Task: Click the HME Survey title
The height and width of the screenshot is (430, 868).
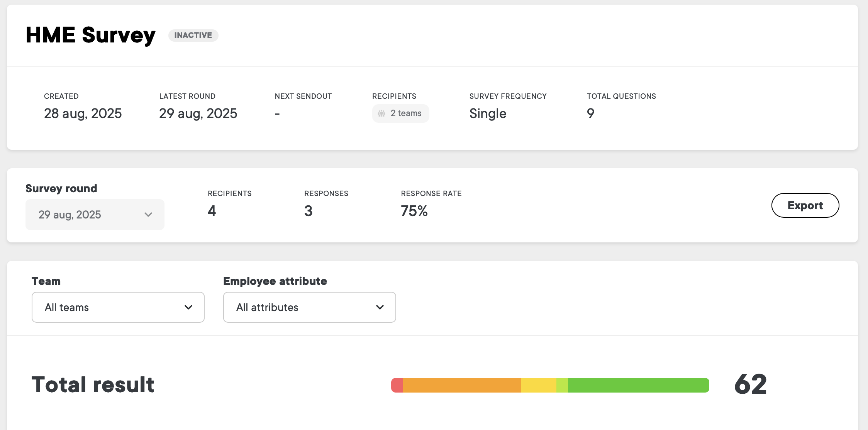Action: [x=90, y=35]
